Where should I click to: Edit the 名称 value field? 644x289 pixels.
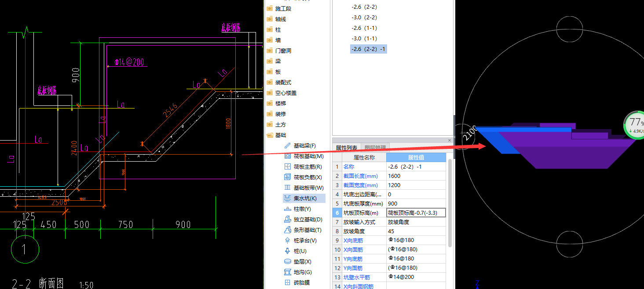point(416,167)
